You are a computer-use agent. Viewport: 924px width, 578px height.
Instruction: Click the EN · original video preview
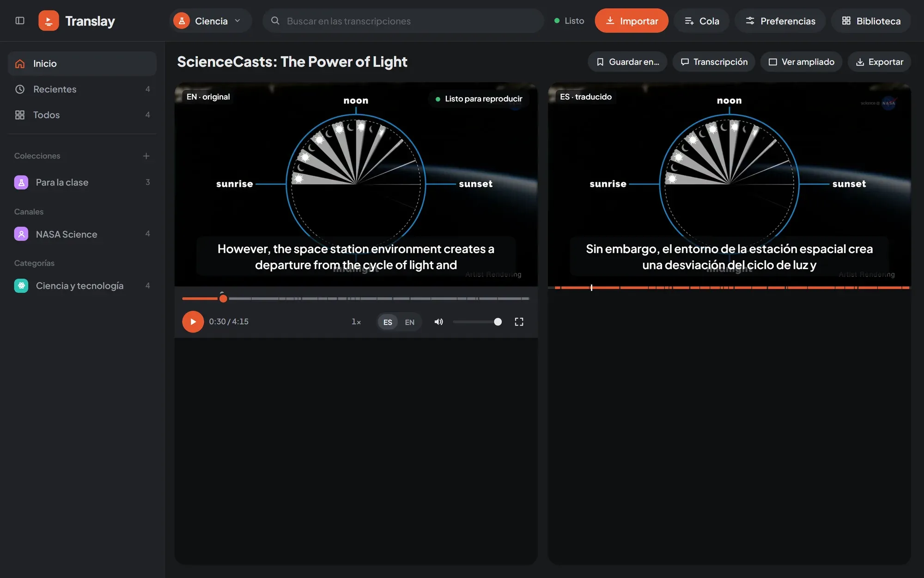tap(356, 184)
